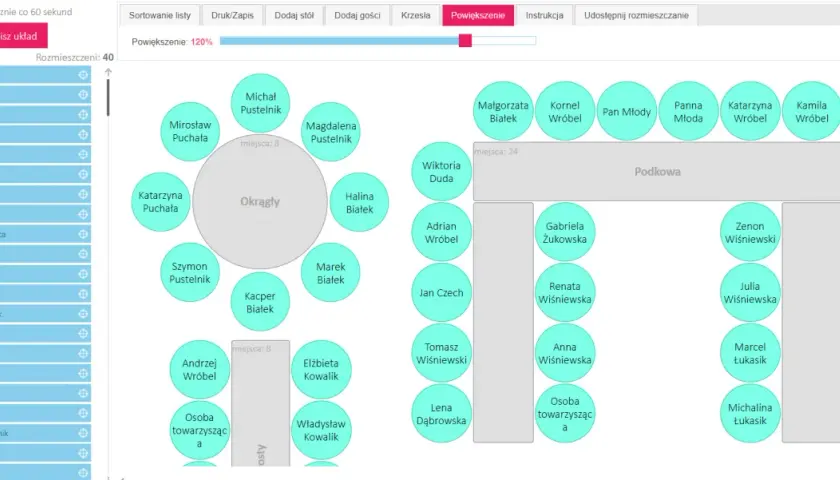
Task: Select the Panna Młoda guest circle
Action: tap(688, 111)
